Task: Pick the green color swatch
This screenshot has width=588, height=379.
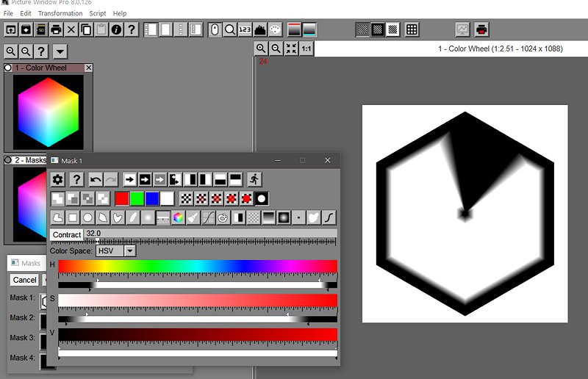Action: tap(137, 198)
